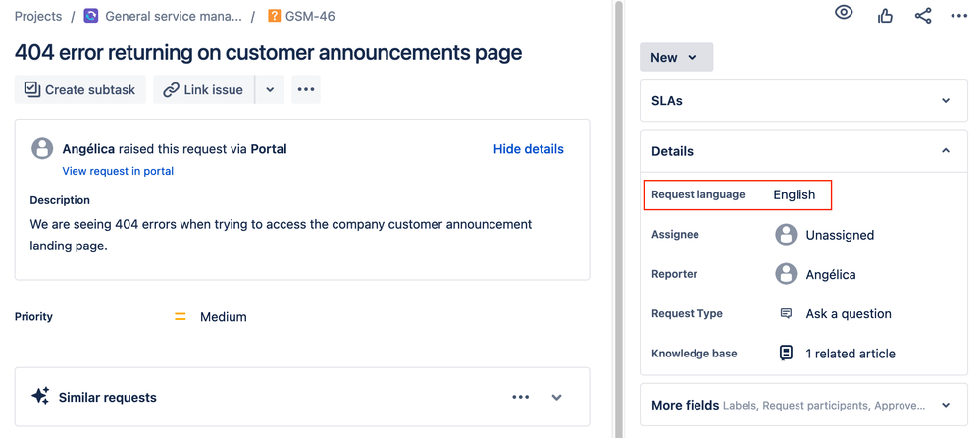
Task: Click the Ask a question request type value
Action: pyautogui.click(x=849, y=313)
